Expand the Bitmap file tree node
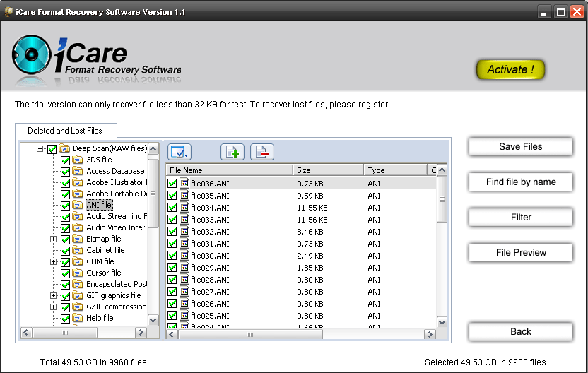This screenshot has height=373, width=588. [53, 239]
